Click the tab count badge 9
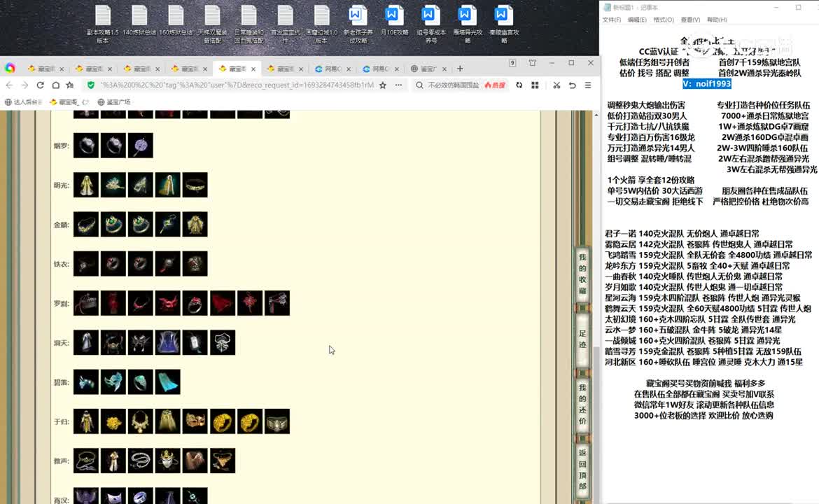The width and height of the screenshot is (819, 504). point(512,63)
